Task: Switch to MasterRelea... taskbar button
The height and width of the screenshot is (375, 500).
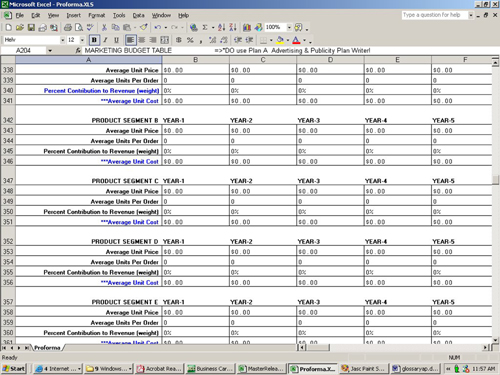Action: coord(262,369)
